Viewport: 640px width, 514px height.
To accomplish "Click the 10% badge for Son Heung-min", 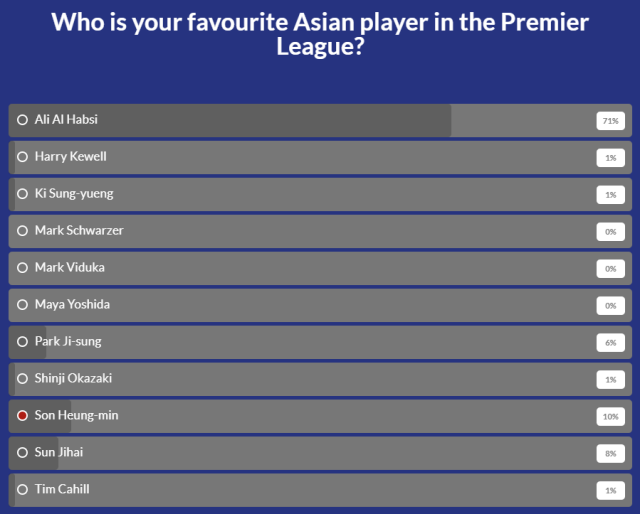I will (x=610, y=416).
